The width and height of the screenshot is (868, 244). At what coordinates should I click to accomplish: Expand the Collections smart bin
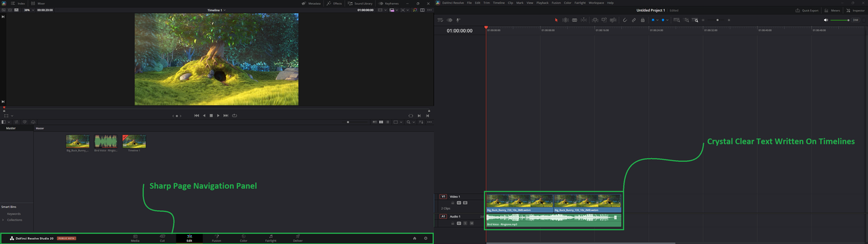[3, 220]
